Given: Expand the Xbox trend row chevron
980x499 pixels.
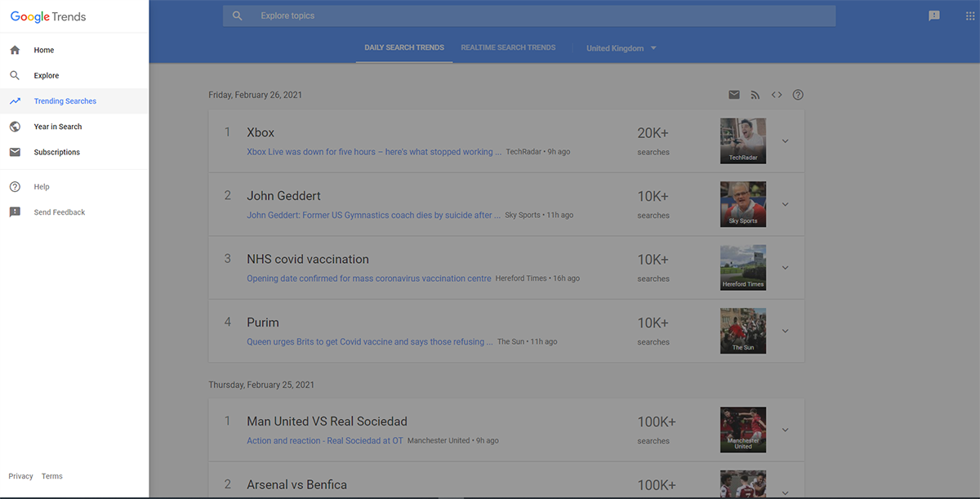Looking at the screenshot, I should tap(785, 141).
